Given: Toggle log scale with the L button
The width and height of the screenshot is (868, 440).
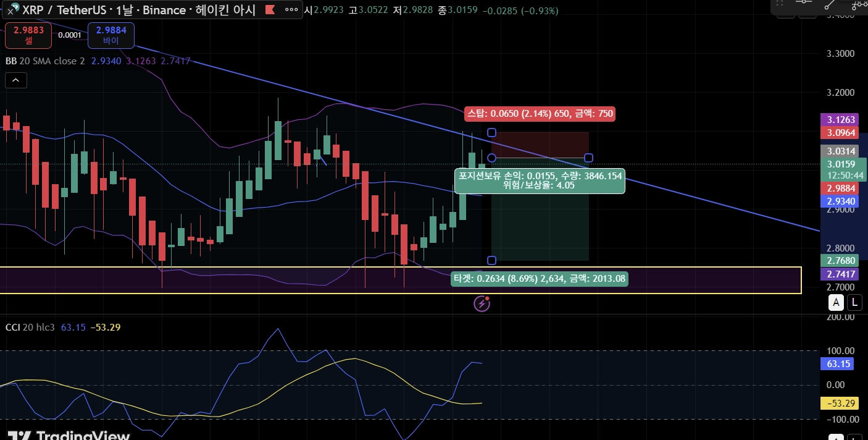Looking at the screenshot, I should pos(854,302).
